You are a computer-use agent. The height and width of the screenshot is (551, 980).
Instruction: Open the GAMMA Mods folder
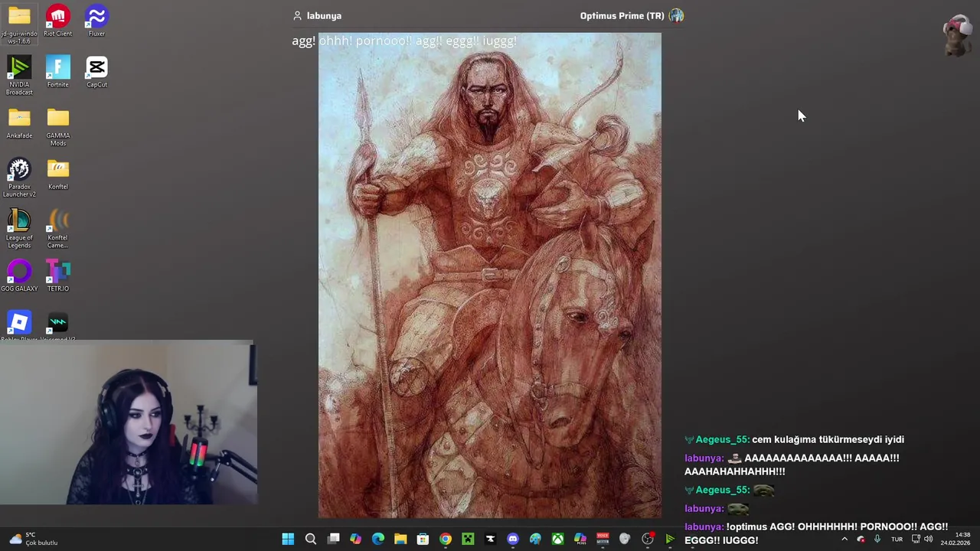coord(57,126)
